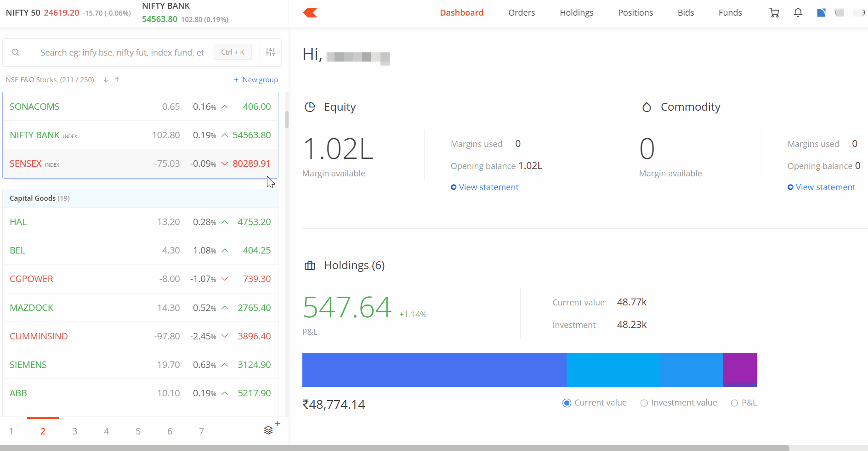Viewport: 868px width, 451px height.
Task: Click the watchlist layers icon at the bottom
Action: point(269,430)
